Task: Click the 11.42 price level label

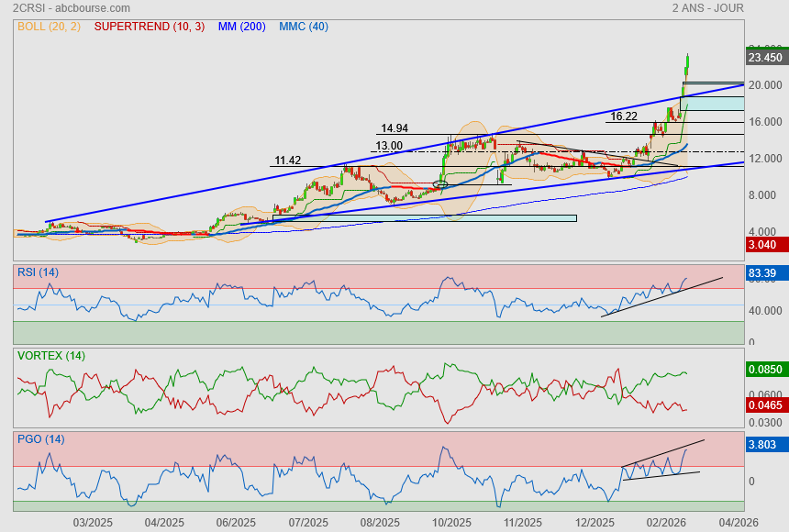Action: pos(287,161)
